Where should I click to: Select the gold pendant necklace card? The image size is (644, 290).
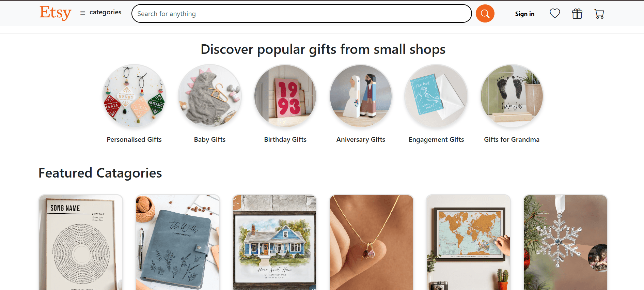tap(372, 242)
